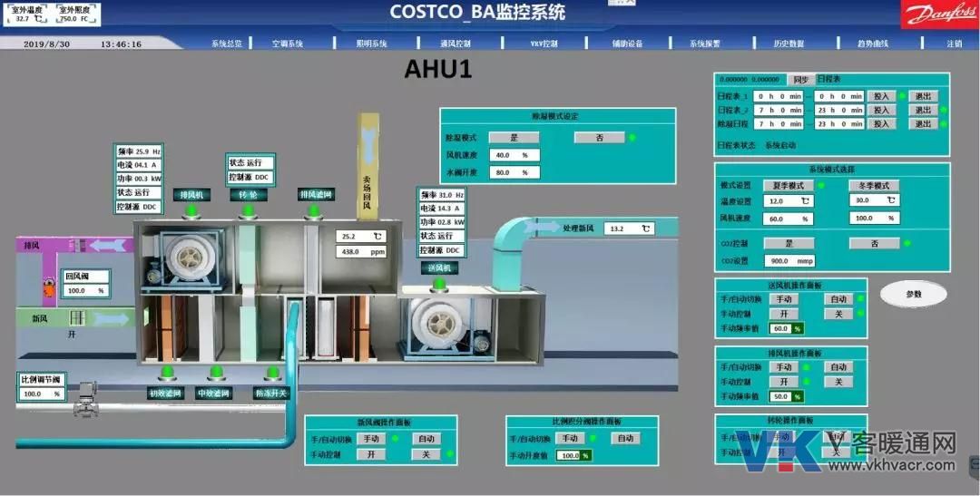Edit dehumidification water valve 80.0 % field
The height and width of the screenshot is (496, 980).
(514, 172)
